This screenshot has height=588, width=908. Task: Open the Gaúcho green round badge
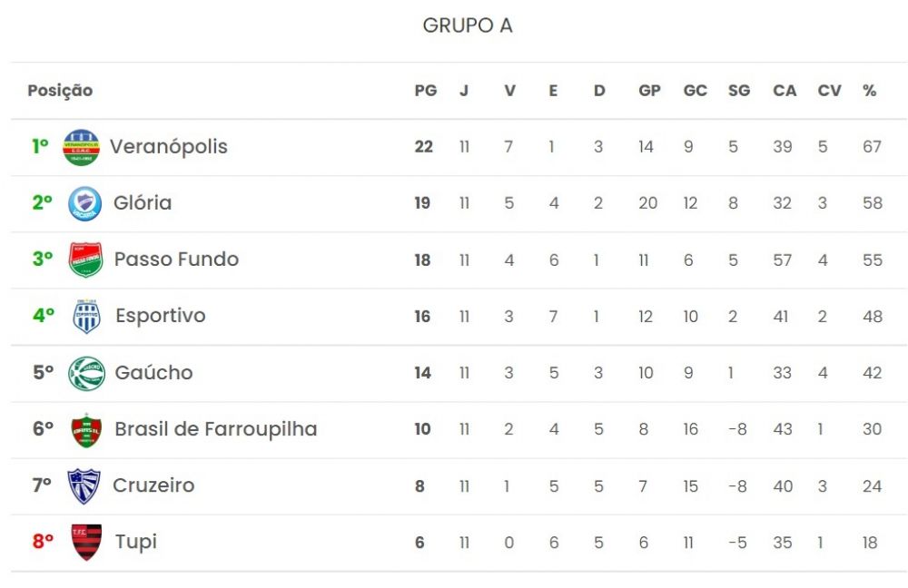pos(86,373)
